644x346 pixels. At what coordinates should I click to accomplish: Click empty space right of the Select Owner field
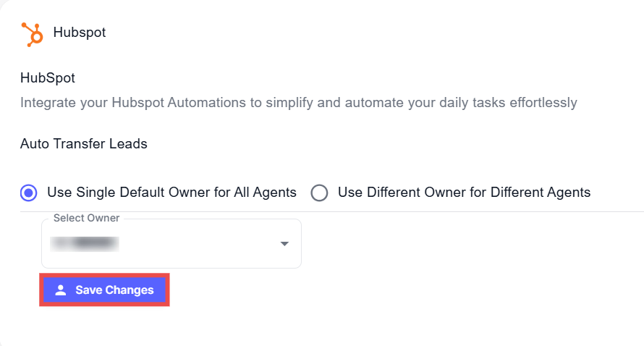pos(463,244)
